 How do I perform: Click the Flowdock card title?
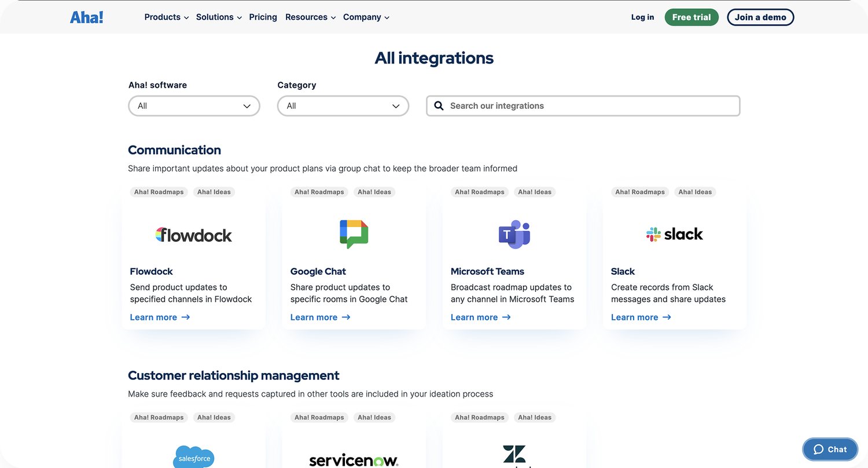click(x=151, y=271)
